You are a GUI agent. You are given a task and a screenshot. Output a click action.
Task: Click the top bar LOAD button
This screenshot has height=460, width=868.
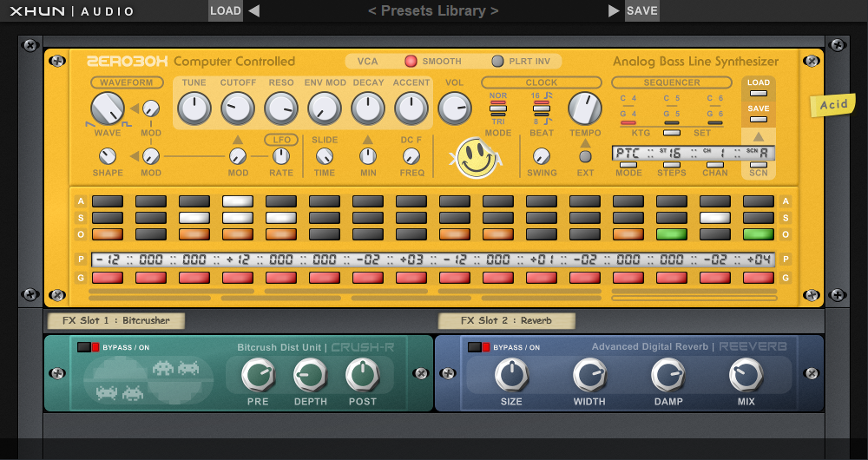(x=226, y=10)
